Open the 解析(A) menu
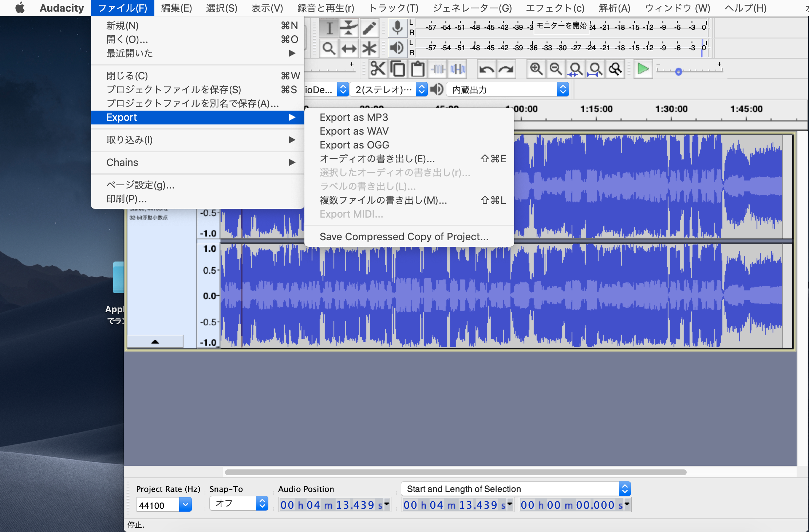The height and width of the screenshot is (532, 809). (x=615, y=8)
